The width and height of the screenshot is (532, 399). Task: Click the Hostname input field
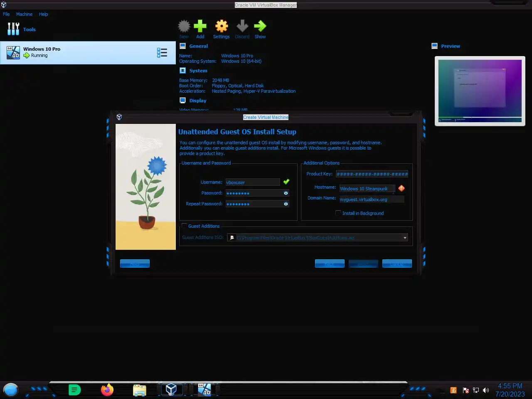tap(367, 189)
